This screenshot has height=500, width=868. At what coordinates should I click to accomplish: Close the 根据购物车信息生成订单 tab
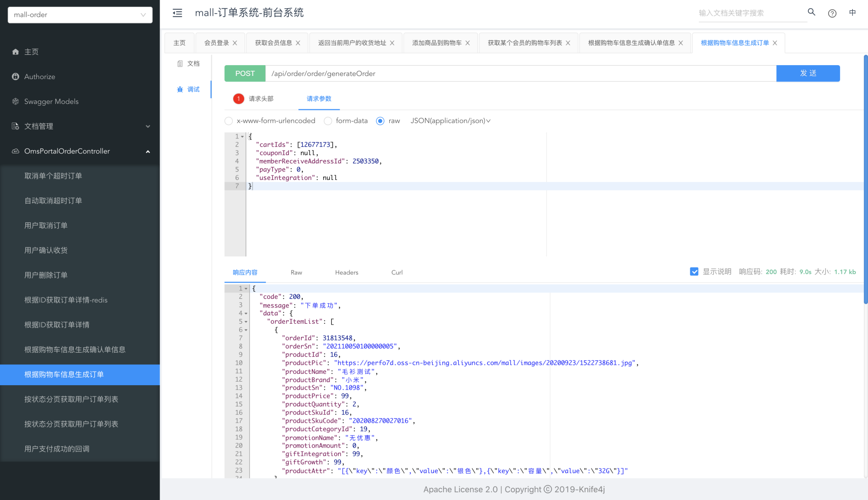coord(775,43)
